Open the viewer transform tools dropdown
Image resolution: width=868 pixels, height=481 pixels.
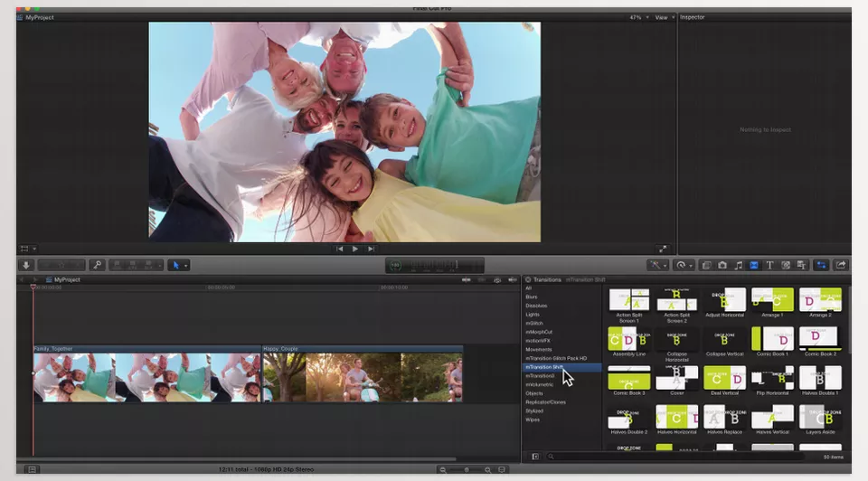[28, 249]
